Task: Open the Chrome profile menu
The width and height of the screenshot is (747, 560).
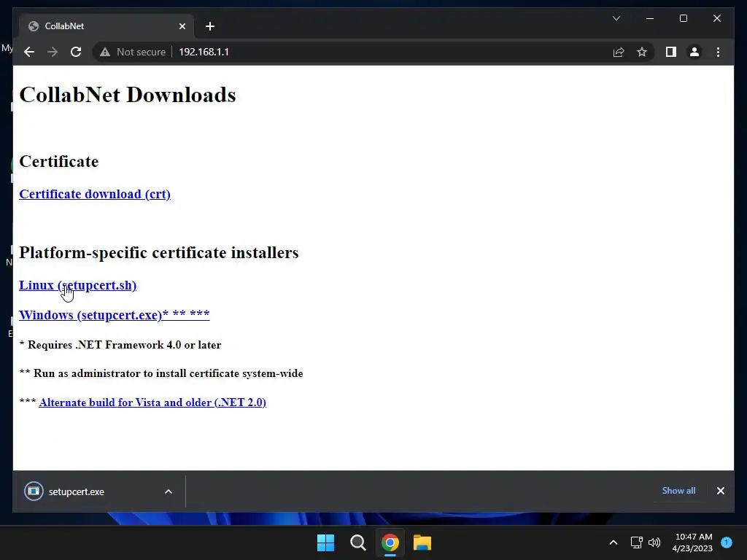Action: coord(694,52)
